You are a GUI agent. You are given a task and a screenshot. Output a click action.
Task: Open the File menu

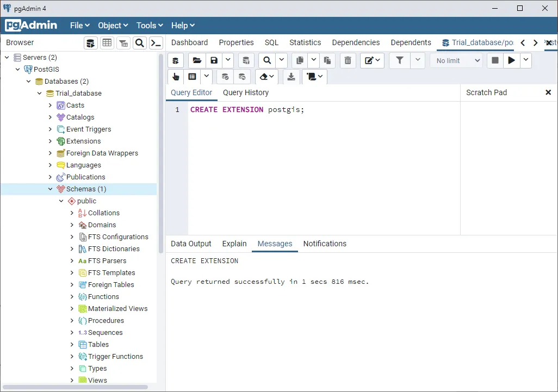click(x=80, y=26)
